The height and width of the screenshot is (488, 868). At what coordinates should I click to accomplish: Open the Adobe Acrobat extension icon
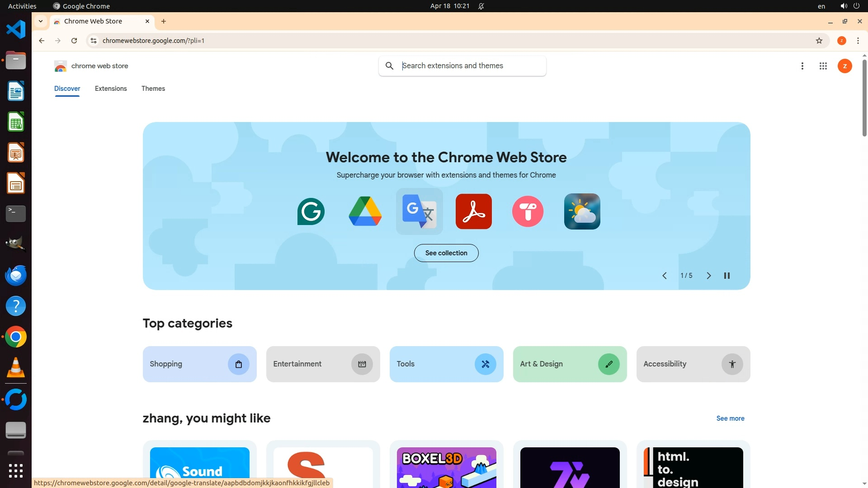(x=473, y=211)
